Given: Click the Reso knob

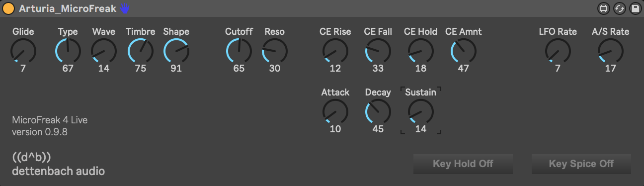Looking at the screenshot, I should (275, 51).
